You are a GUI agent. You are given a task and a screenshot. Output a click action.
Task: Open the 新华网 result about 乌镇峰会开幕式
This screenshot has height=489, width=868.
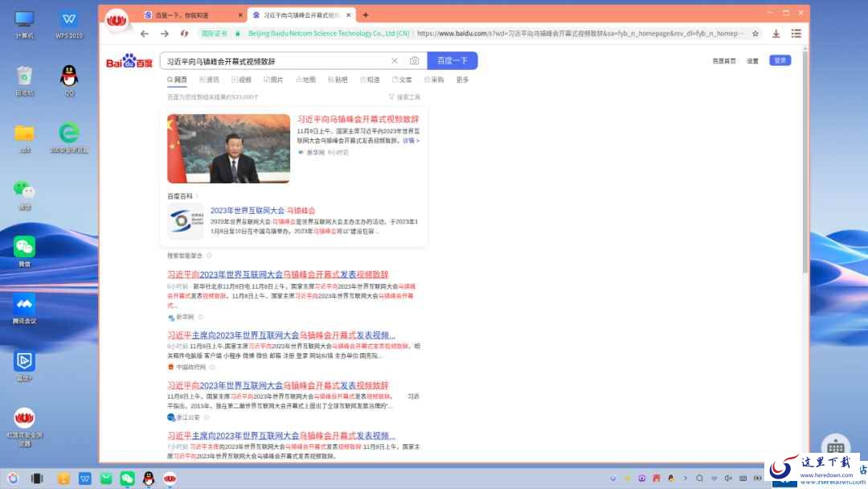pos(277,275)
